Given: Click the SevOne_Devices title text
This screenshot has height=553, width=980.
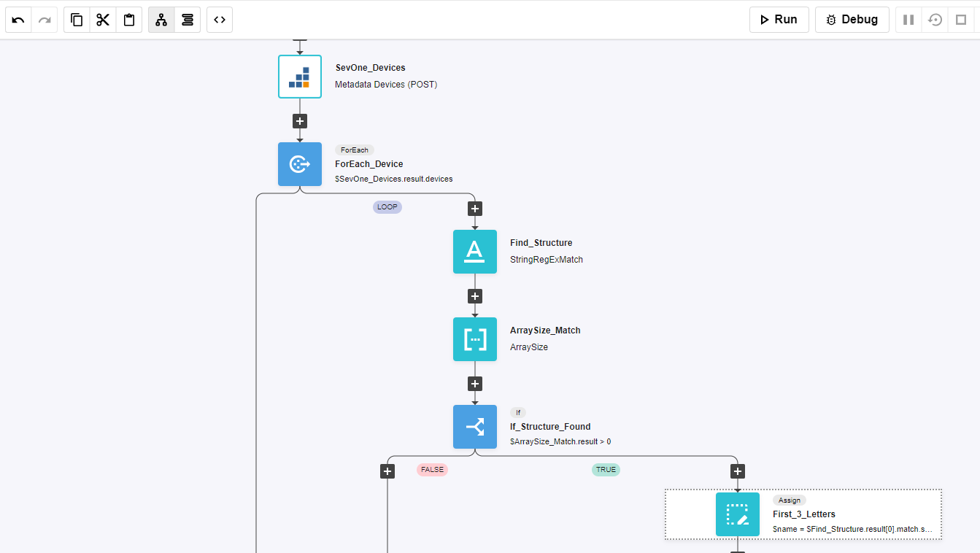Looking at the screenshot, I should pyautogui.click(x=370, y=68).
